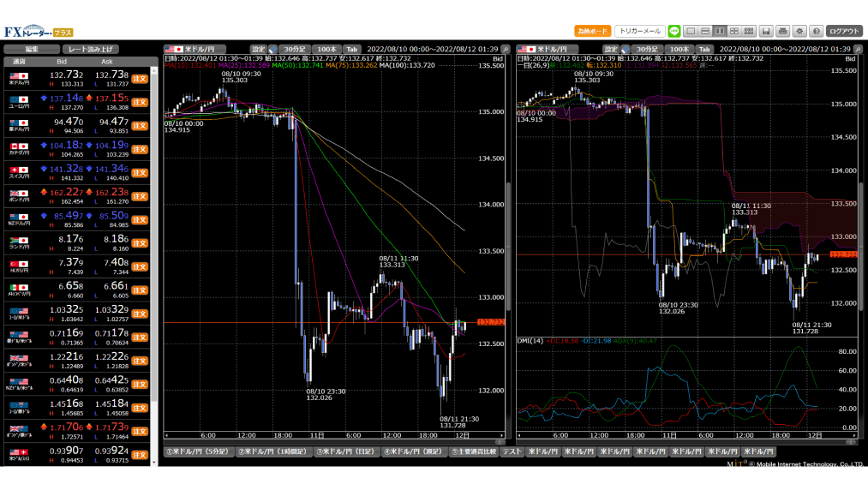This screenshot has height=490, width=868.
Task: Click the Bid column header
Action: tap(62, 62)
